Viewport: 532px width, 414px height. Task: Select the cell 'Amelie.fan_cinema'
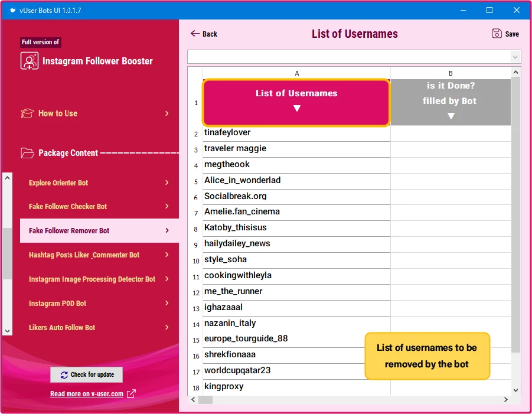tap(296, 213)
